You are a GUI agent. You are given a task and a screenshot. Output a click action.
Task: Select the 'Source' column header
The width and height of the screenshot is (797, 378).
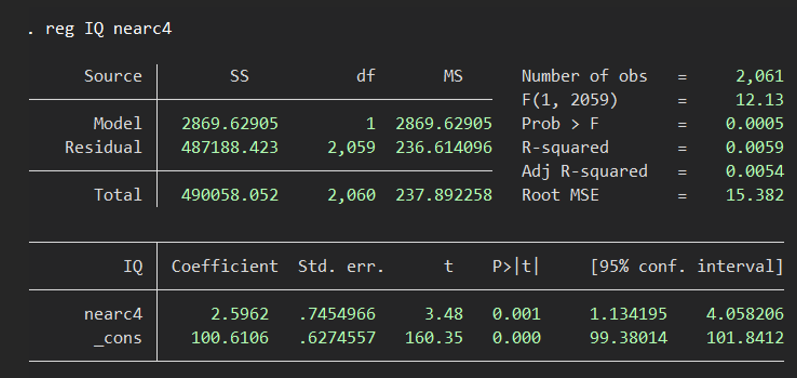tap(113, 76)
